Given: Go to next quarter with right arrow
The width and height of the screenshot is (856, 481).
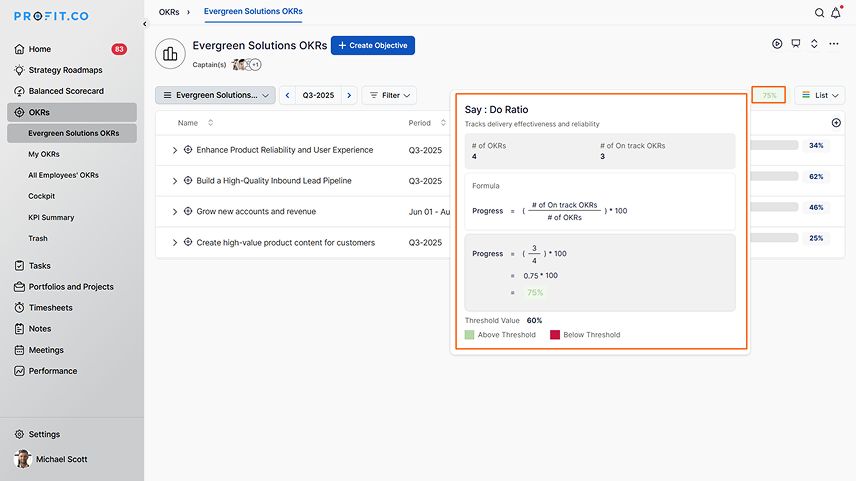Looking at the screenshot, I should (349, 95).
